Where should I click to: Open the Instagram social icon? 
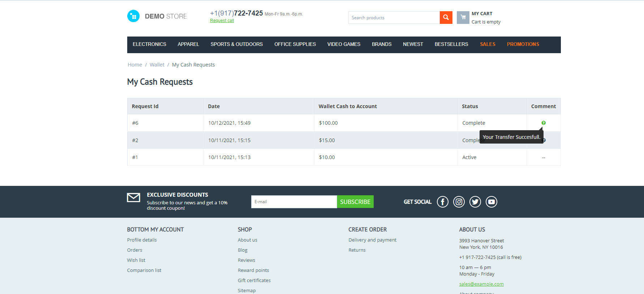tap(459, 202)
